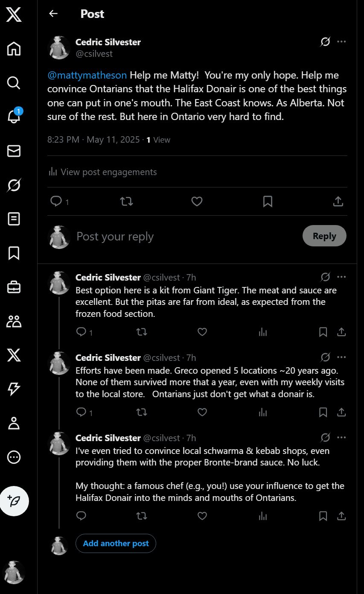Click the @mattymatheson mention link
Screen dimensions: 364x594
87,75
